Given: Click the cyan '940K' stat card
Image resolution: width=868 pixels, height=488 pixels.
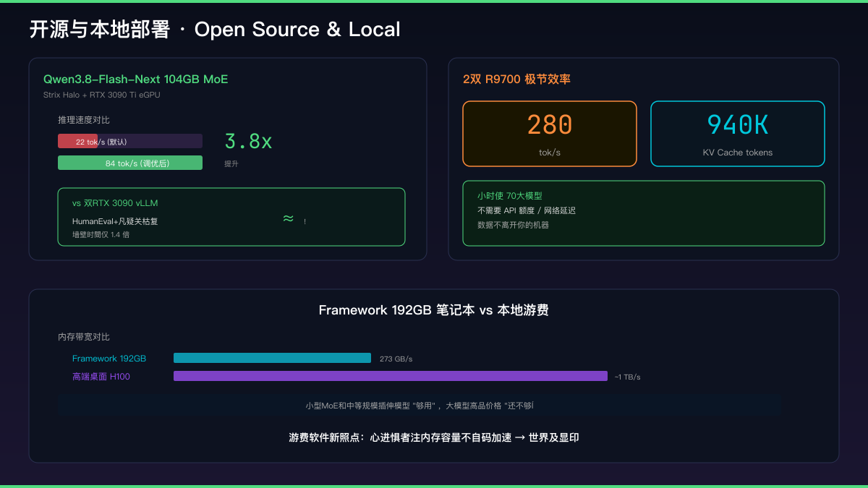Looking at the screenshot, I should 738,134.
